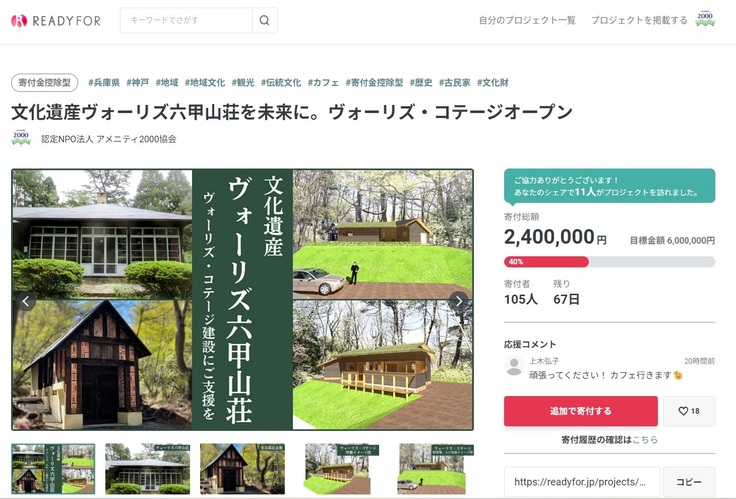Click the 40% funding progress bar
The width and height of the screenshot is (736, 499).
[x=609, y=261]
